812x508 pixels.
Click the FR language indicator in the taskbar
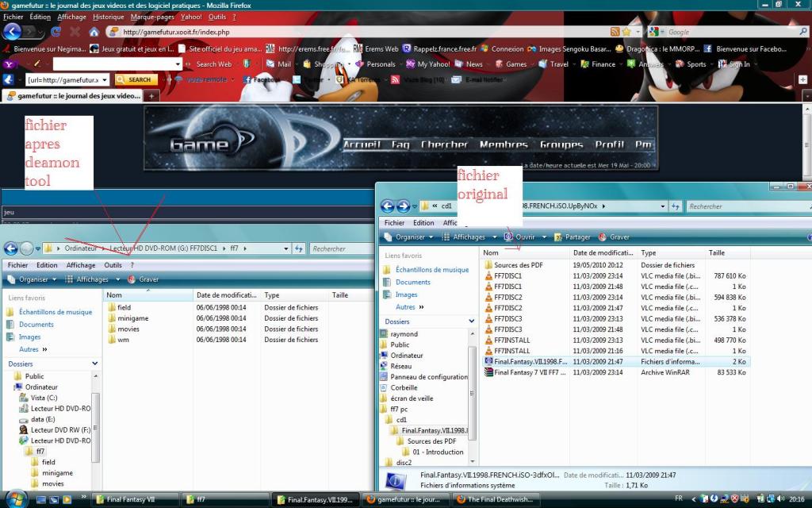coord(679,498)
